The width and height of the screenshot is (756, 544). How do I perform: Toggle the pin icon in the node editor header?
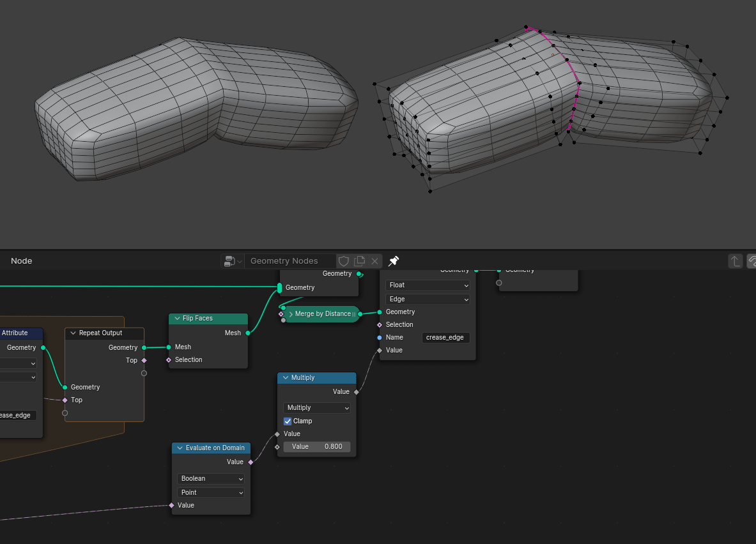point(394,261)
